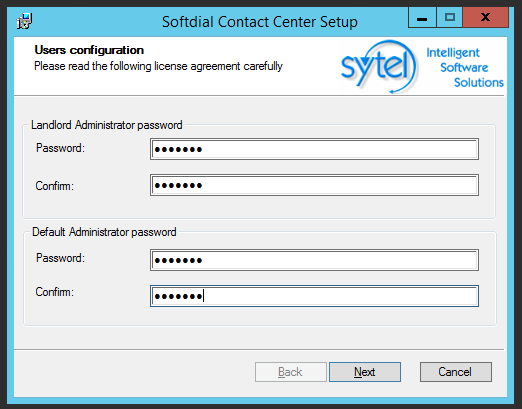Image resolution: width=522 pixels, height=409 pixels.
Task: Click the Password label under Landlord Administrator
Action: click(60, 148)
